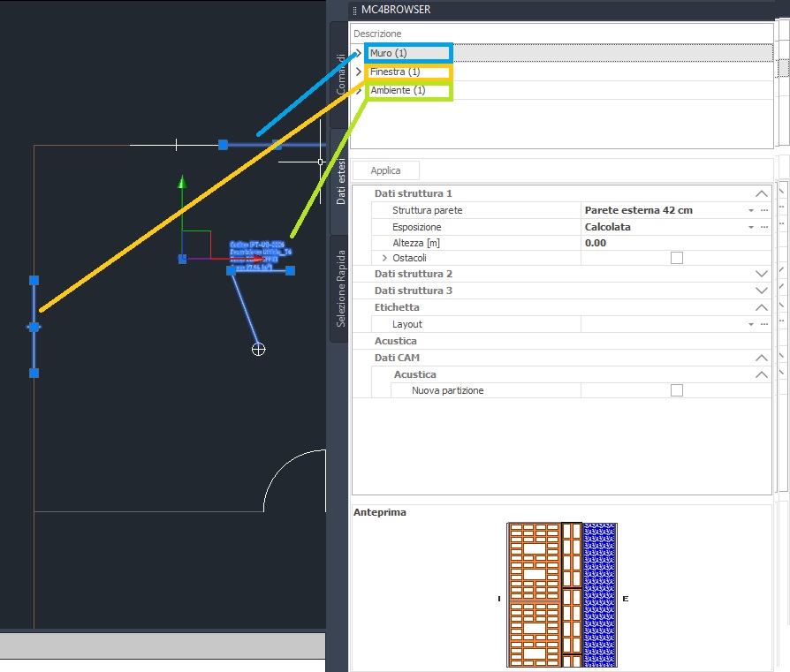Open the Esposizione dropdown arrow
This screenshot has height=672, width=790.
[751, 227]
